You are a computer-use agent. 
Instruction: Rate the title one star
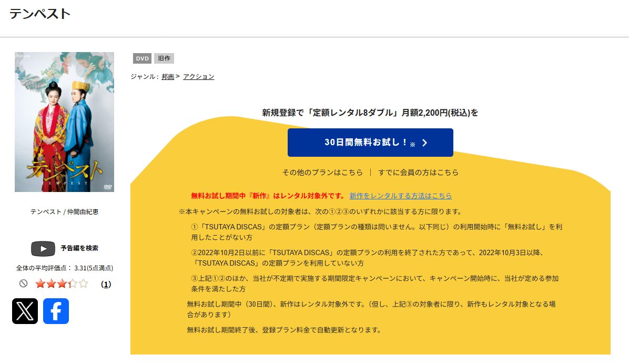[40, 284]
